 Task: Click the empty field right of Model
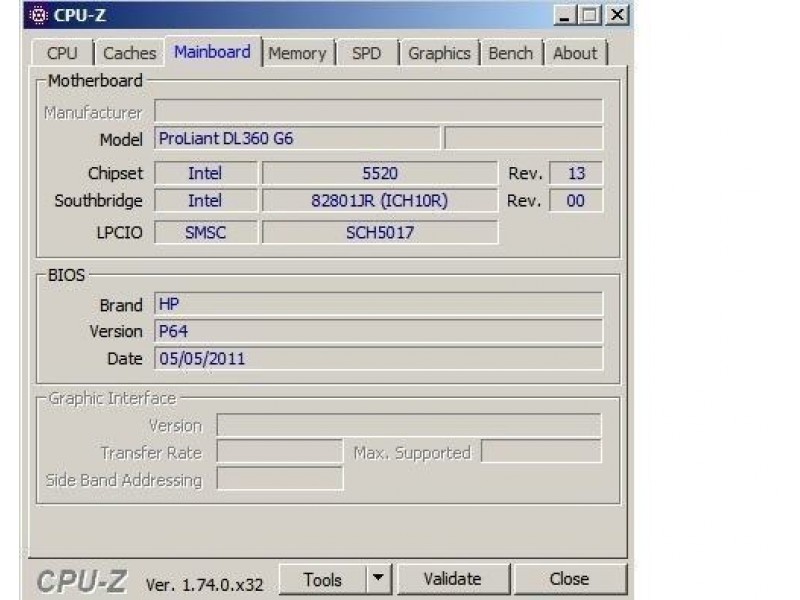[523, 138]
